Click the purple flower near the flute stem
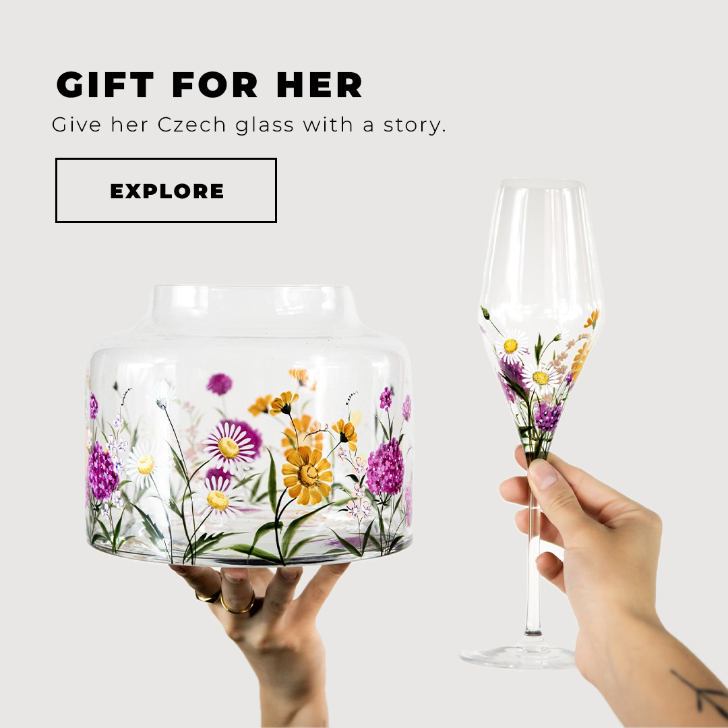This screenshot has width=728, height=728. coord(547,415)
